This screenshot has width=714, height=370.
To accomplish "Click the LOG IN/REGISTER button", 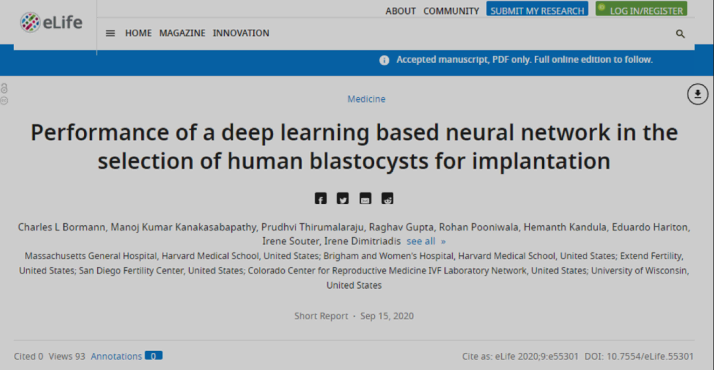I will coord(641,9).
